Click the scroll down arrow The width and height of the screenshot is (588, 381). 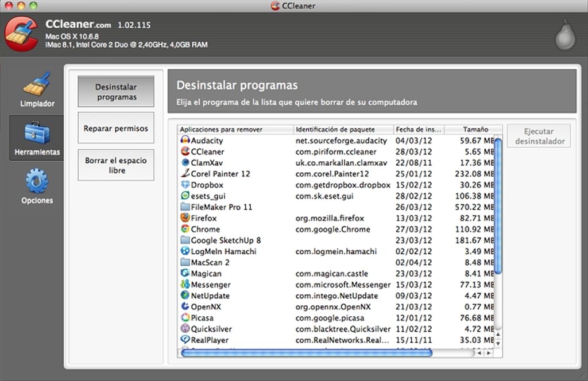pyautogui.click(x=498, y=343)
